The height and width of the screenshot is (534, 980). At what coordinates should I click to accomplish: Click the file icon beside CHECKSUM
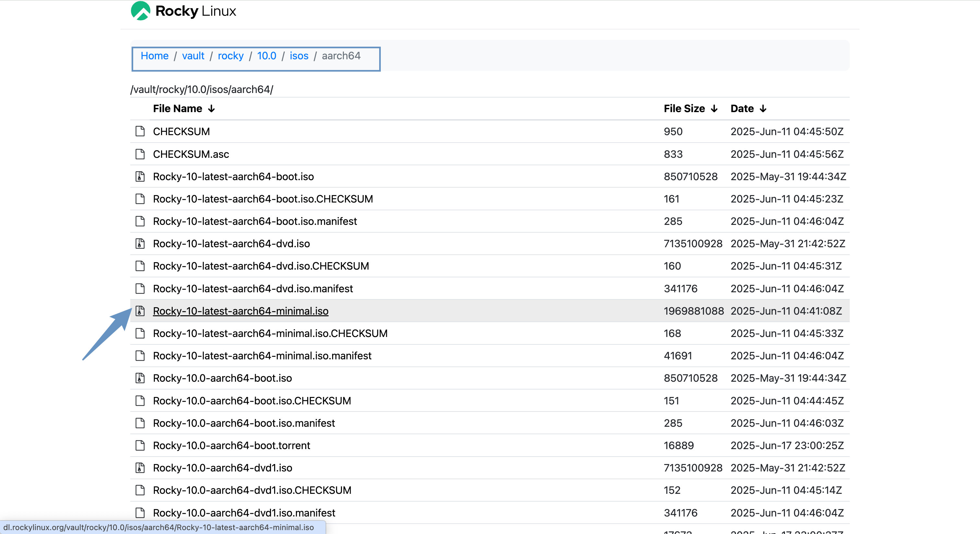[140, 131]
